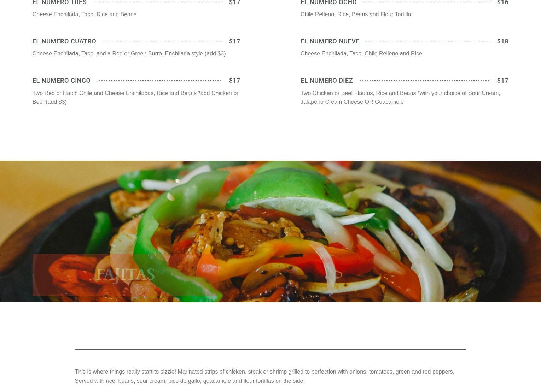Click the 'Cheese Enchilada, Taco, Chile Relleno and Rice' text
This screenshot has width=541, height=392.
pyautogui.click(x=361, y=53)
